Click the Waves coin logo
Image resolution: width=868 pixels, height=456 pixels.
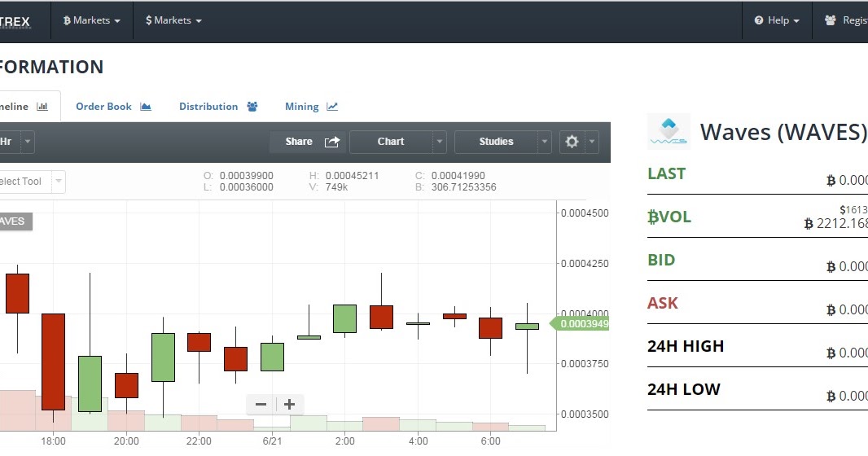[669, 132]
